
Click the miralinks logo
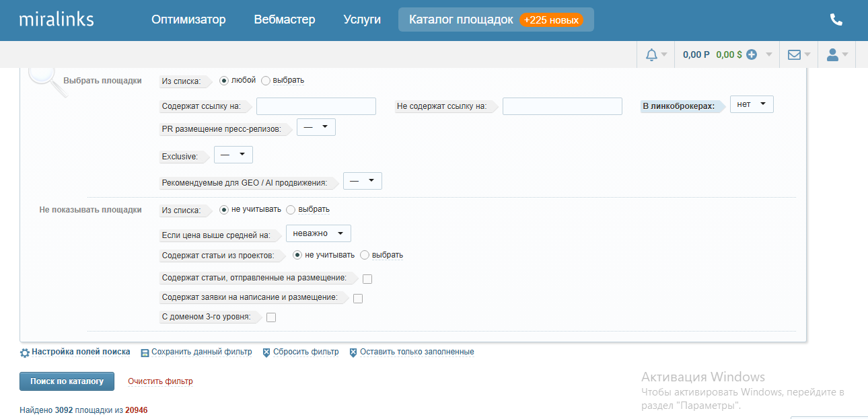coord(57,20)
